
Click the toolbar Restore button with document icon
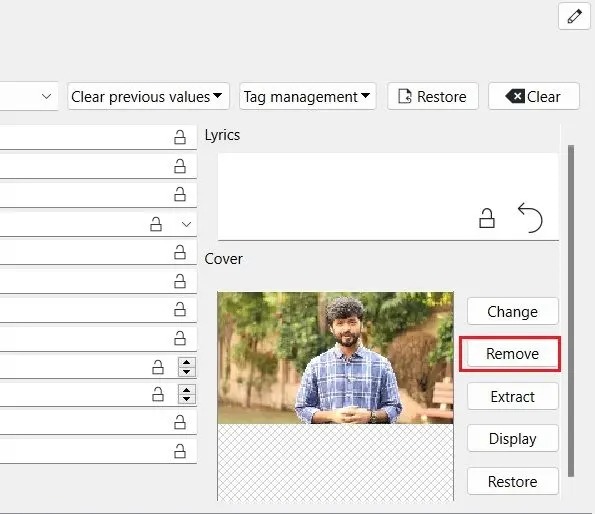(433, 96)
